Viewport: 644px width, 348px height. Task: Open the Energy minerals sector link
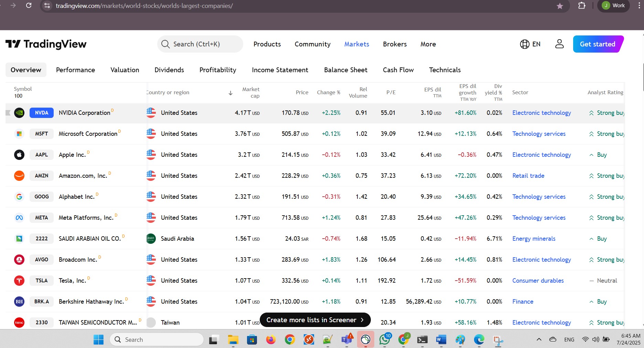point(534,239)
